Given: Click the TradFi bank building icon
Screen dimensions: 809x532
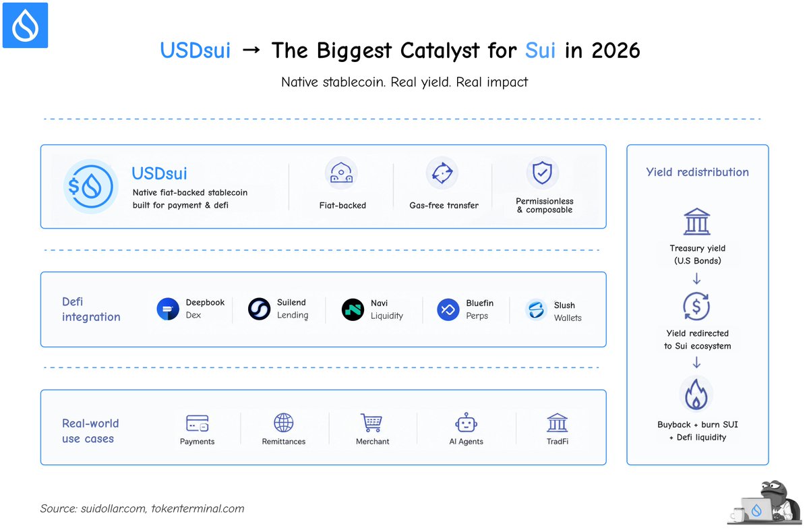Looking at the screenshot, I should 557,423.
